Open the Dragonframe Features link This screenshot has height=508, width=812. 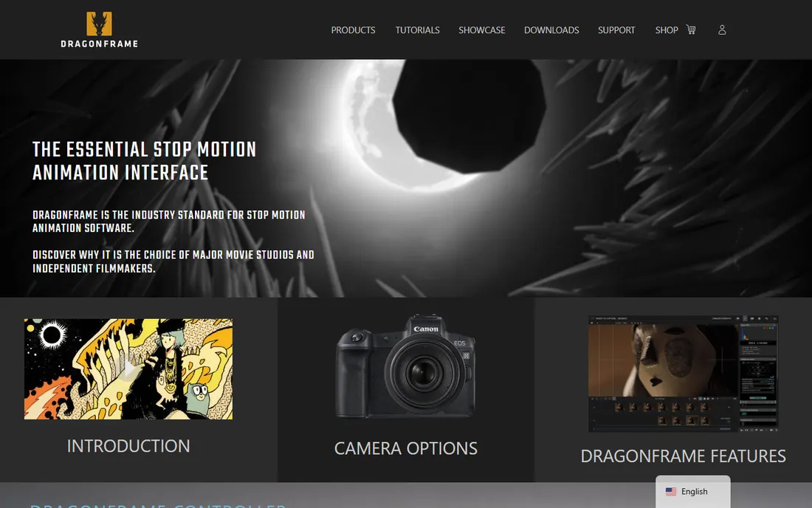pyautogui.click(x=683, y=456)
